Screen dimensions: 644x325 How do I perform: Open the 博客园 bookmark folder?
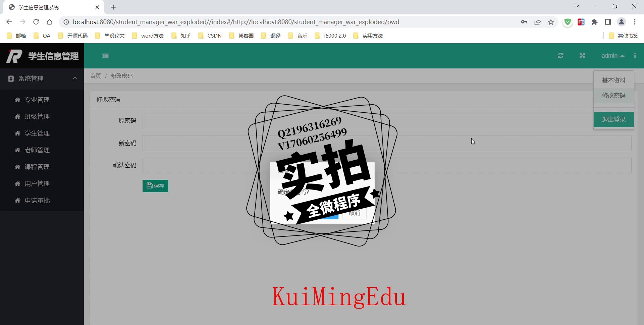pyautogui.click(x=241, y=36)
